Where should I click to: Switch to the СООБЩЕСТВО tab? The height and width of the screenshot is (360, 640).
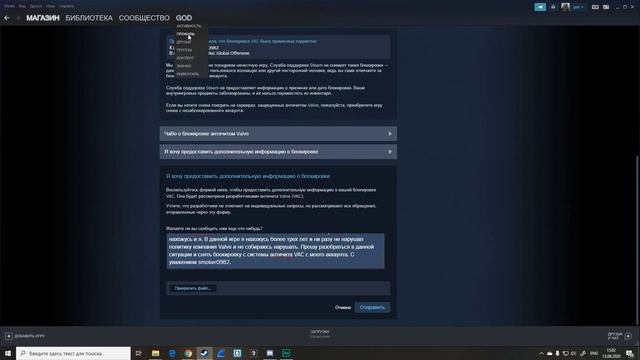pos(144,18)
